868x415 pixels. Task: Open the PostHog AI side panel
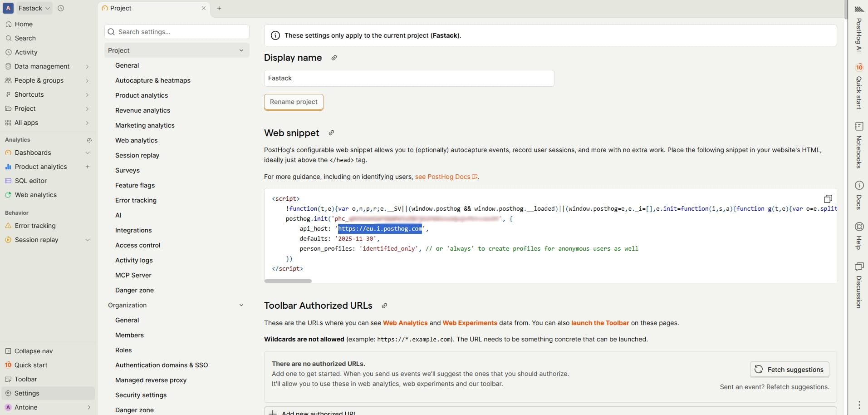[x=859, y=28]
